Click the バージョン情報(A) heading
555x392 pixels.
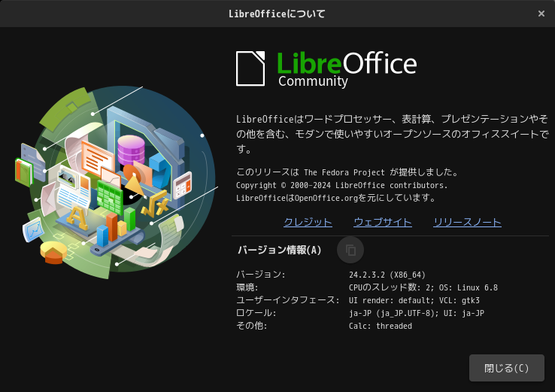click(x=279, y=250)
